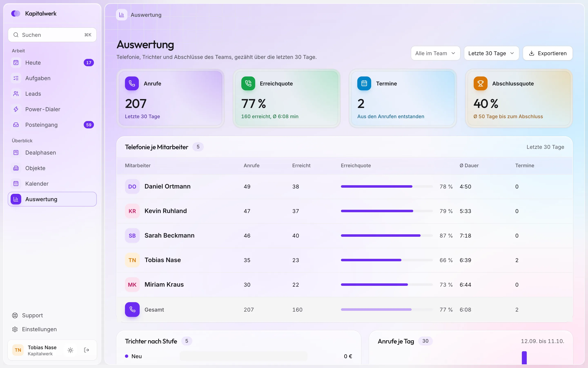
Task: Click the green Erreichquote phone icon
Action: pos(248,83)
